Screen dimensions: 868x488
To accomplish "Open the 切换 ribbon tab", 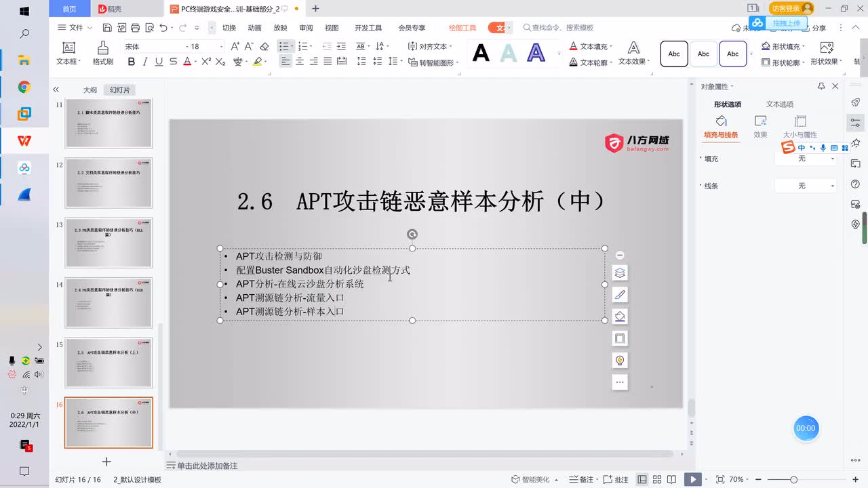I will (x=229, y=28).
